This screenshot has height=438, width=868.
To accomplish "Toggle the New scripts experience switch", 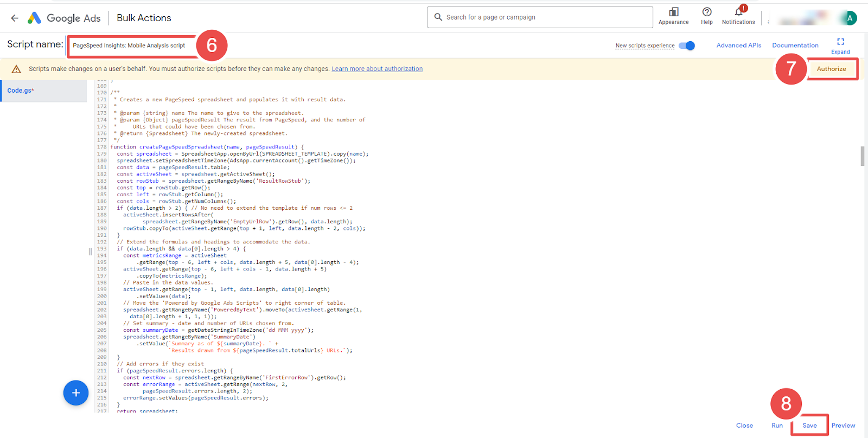I will coord(687,46).
